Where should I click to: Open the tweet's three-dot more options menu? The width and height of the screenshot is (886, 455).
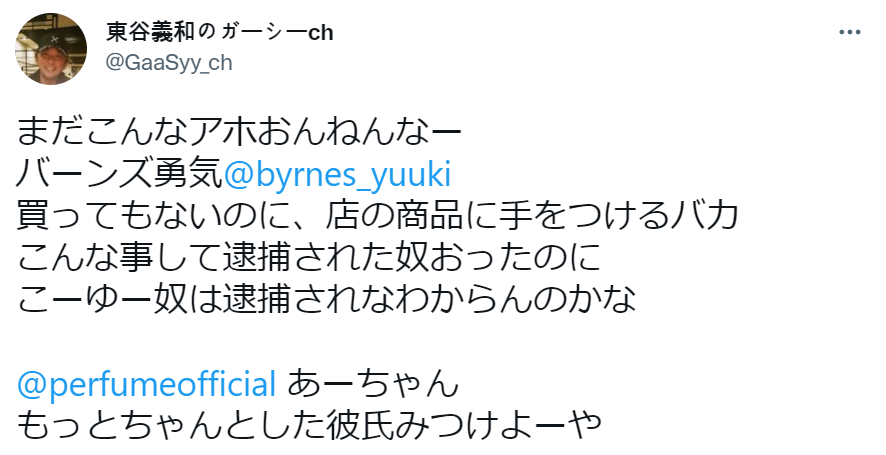849,33
